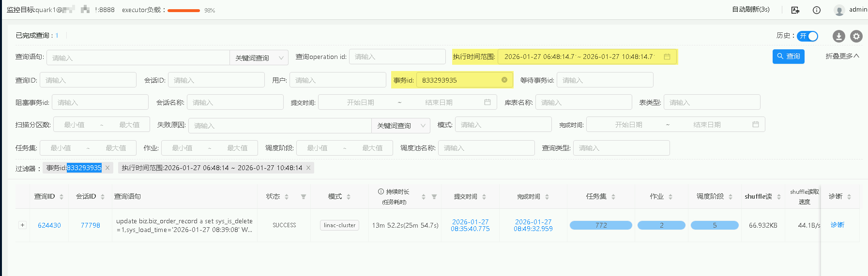This screenshot has height=276, width=868.
Task: Focus the 用户 input field
Action: coord(338,80)
